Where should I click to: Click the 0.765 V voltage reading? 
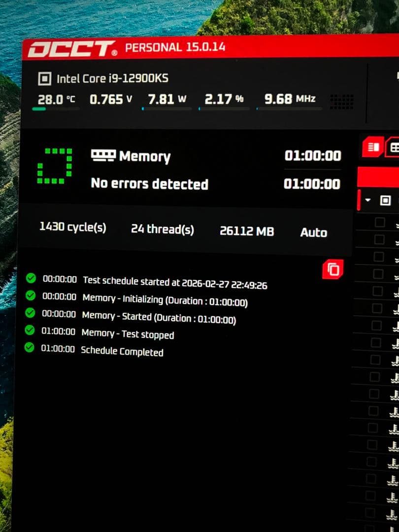point(111,100)
